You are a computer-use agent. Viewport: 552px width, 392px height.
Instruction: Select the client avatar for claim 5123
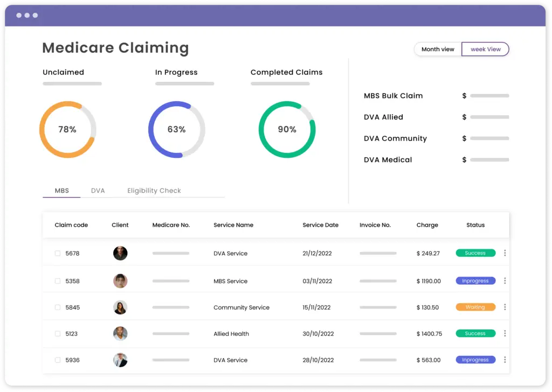(x=120, y=333)
